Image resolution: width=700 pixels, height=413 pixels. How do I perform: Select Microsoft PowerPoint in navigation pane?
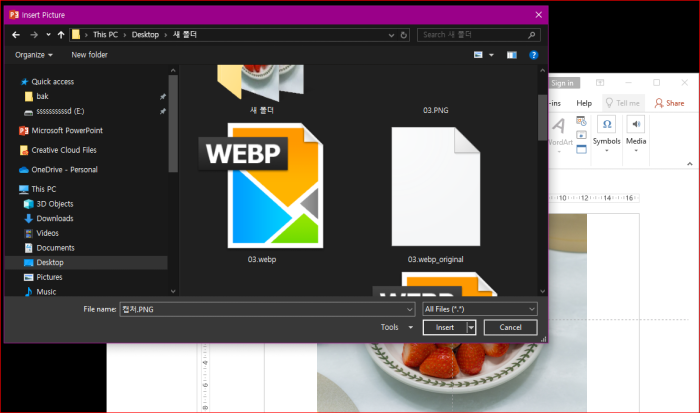(x=67, y=130)
